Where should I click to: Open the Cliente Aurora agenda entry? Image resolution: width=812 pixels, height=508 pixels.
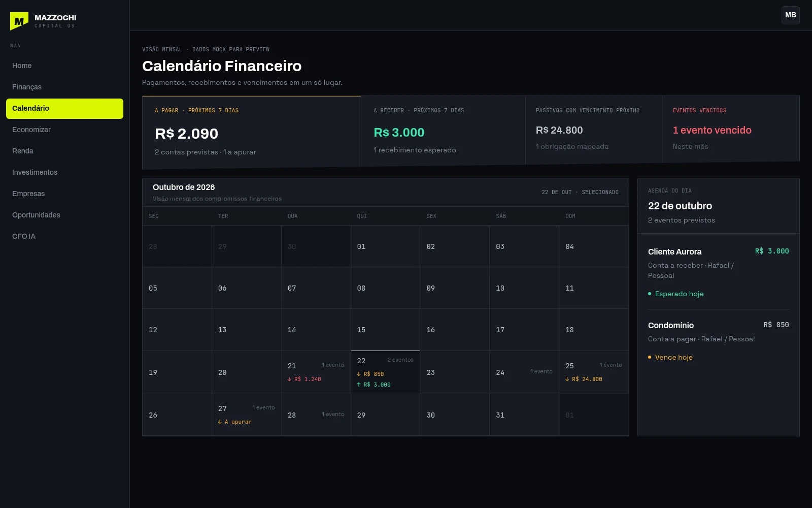[718, 272]
